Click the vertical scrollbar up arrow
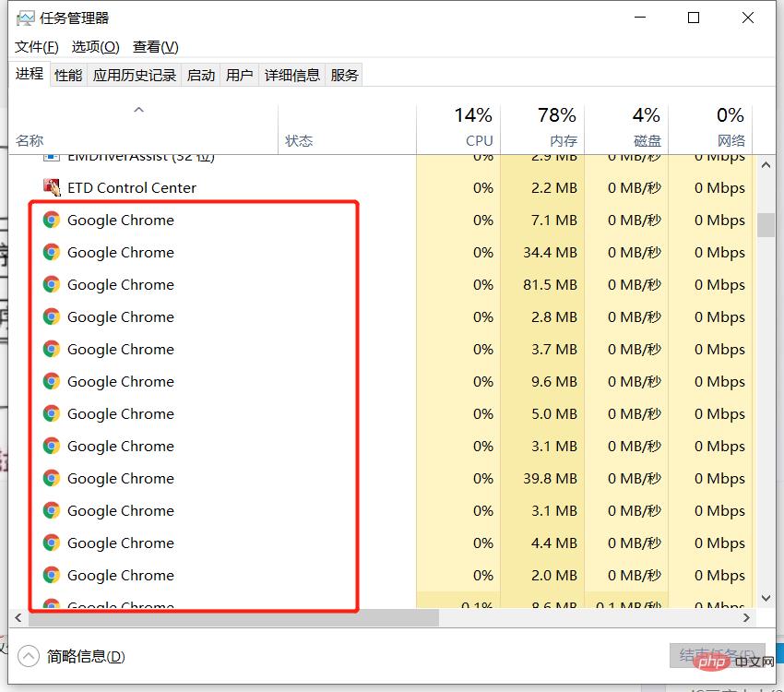 766,164
